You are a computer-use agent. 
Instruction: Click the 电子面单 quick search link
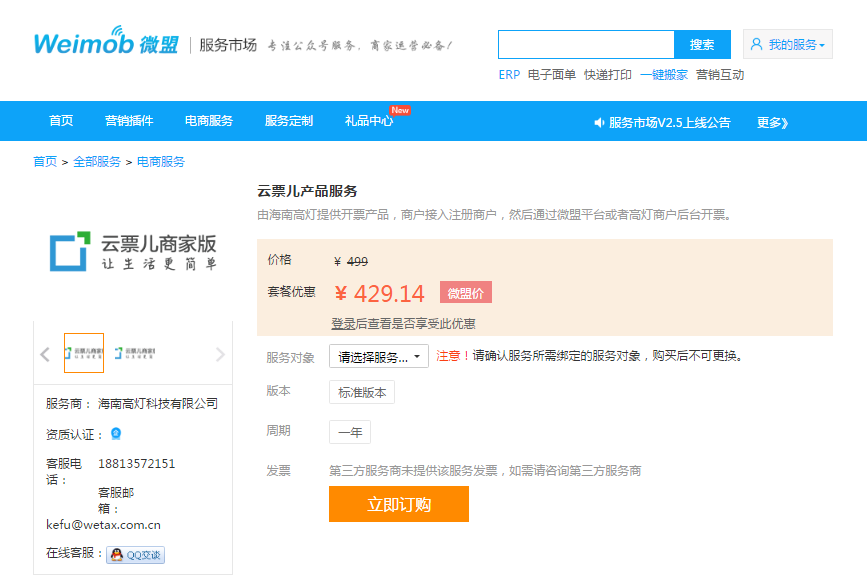[x=552, y=75]
